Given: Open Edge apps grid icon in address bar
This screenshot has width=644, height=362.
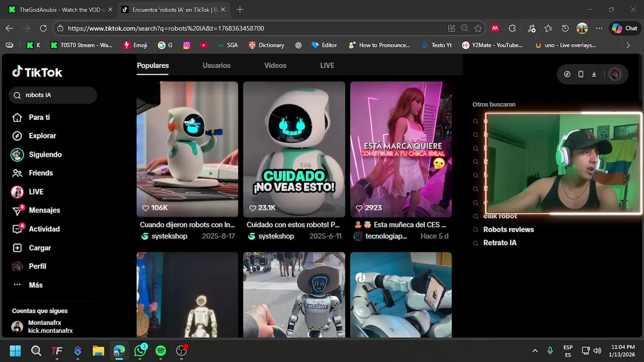Looking at the screenshot, I should [451, 29].
